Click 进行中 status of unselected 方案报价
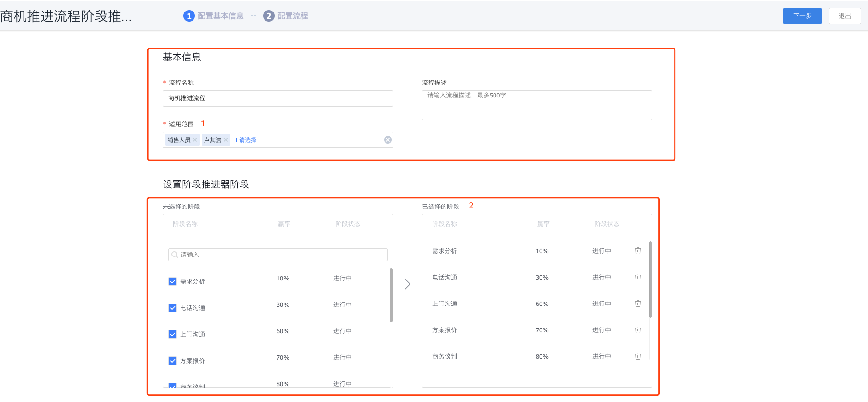Viewport: 868px width, 402px height. click(342, 357)
